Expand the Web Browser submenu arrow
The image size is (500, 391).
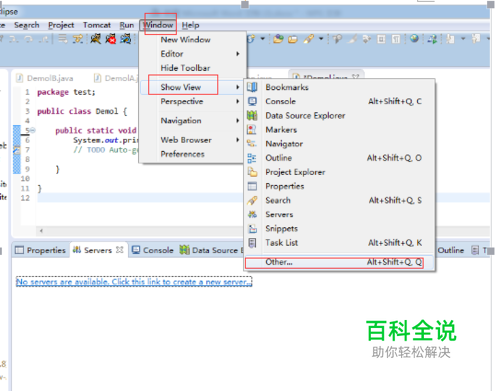[238, 140]
